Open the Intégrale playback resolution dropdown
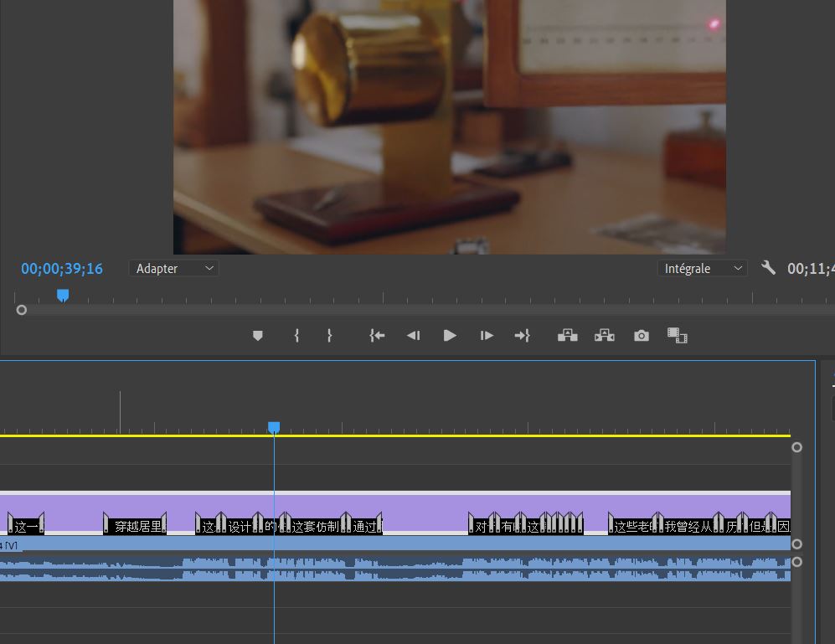 click(702, 269)
